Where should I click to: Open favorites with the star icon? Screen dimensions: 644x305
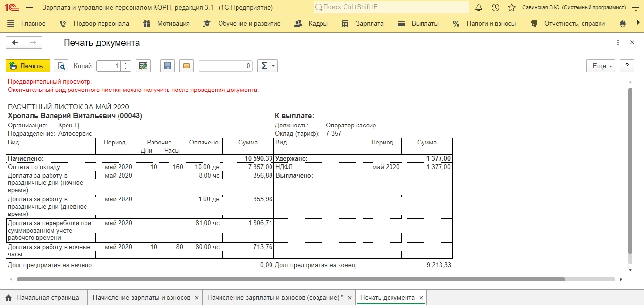pos(511,8)
